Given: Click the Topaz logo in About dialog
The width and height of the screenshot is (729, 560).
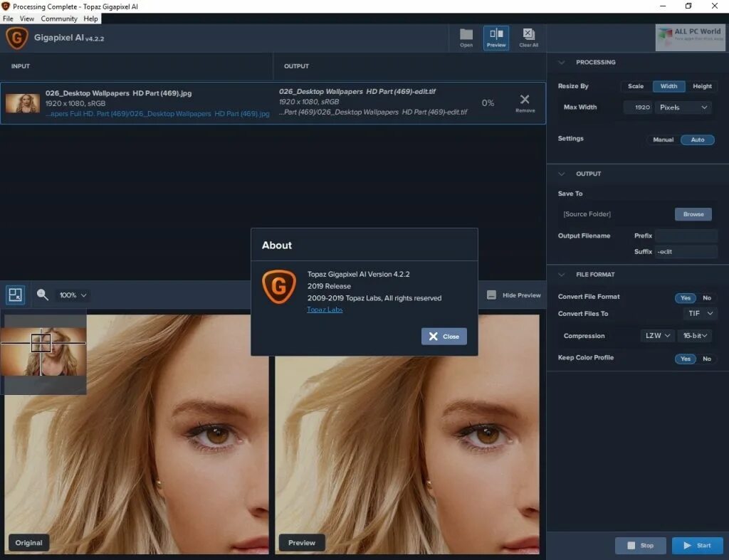Looking at the screenshot, I should 278,286.
